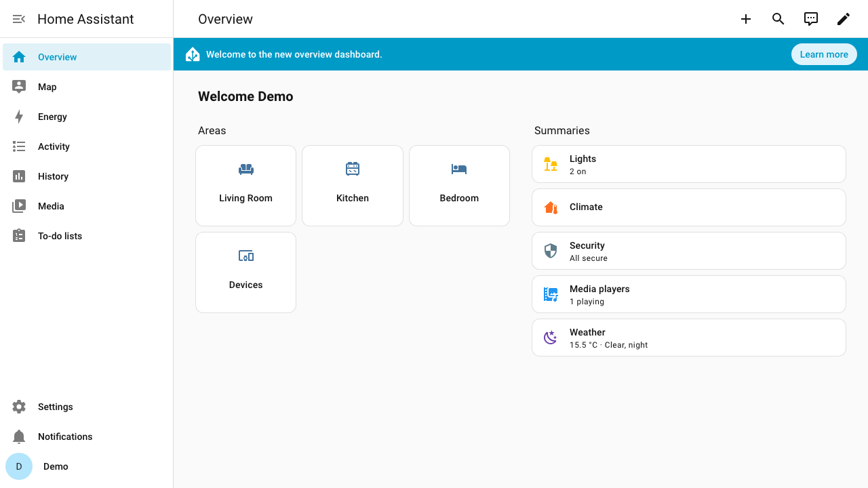The height and width of the screenshot is (488, 868).
Task: Click the 'Summaries' section heading
Action: 562,130
